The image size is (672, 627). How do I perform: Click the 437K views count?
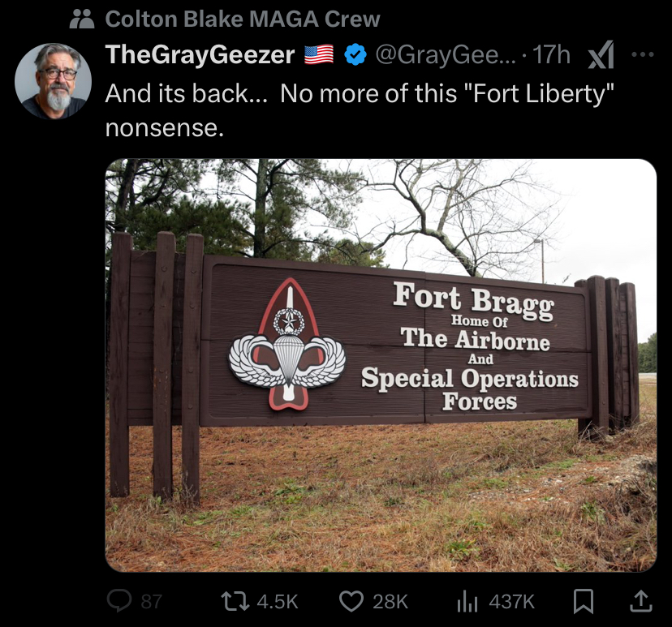click(512, 601)
